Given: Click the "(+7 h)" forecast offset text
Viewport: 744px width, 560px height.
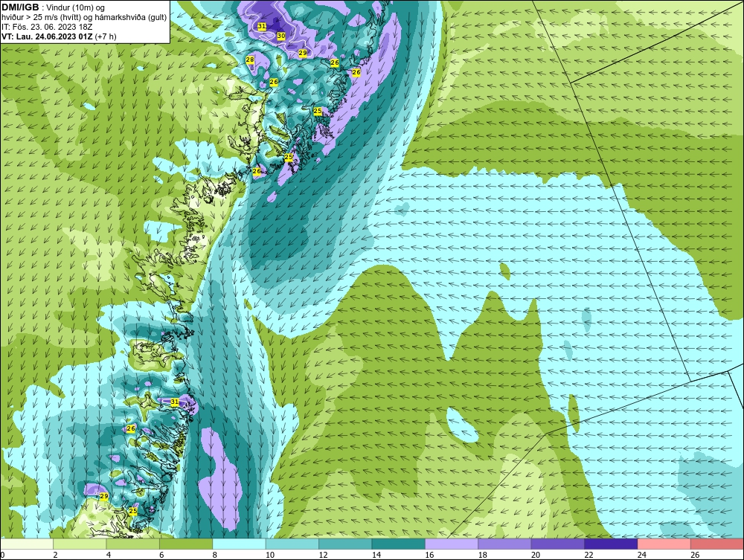Looking at the screenshot, I should [x=106, y=36].
